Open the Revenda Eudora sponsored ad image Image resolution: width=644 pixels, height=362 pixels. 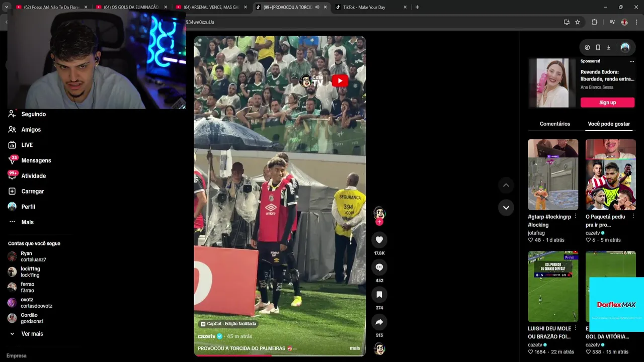click(552, 83)
